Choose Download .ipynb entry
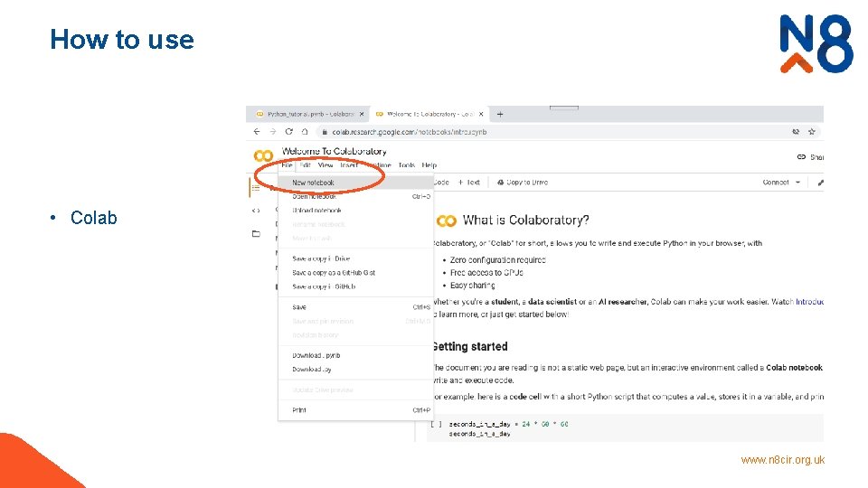This screenshot has height=488, width=868. (355, 355)
